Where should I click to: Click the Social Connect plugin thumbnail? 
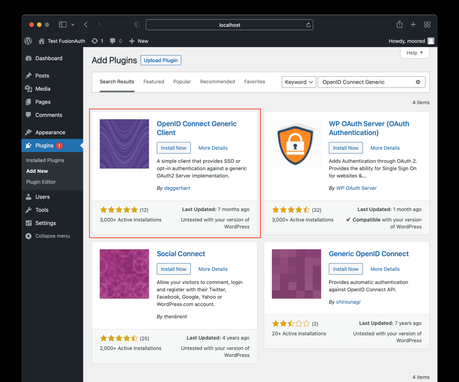pyautogui.click(x=124, y=274)
